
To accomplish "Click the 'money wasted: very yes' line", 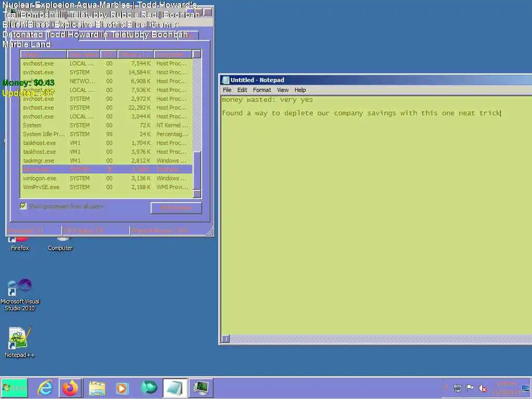I will [x=267, y=100].
